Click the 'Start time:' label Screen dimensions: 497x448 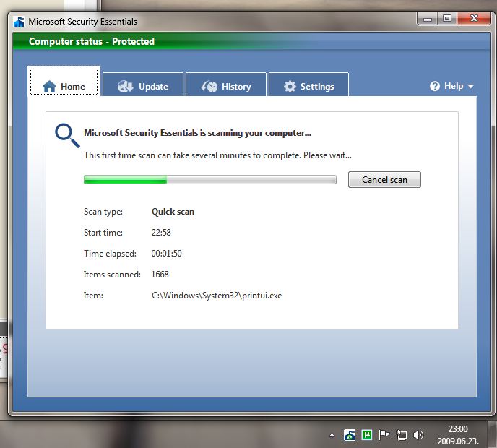point(103,233)
